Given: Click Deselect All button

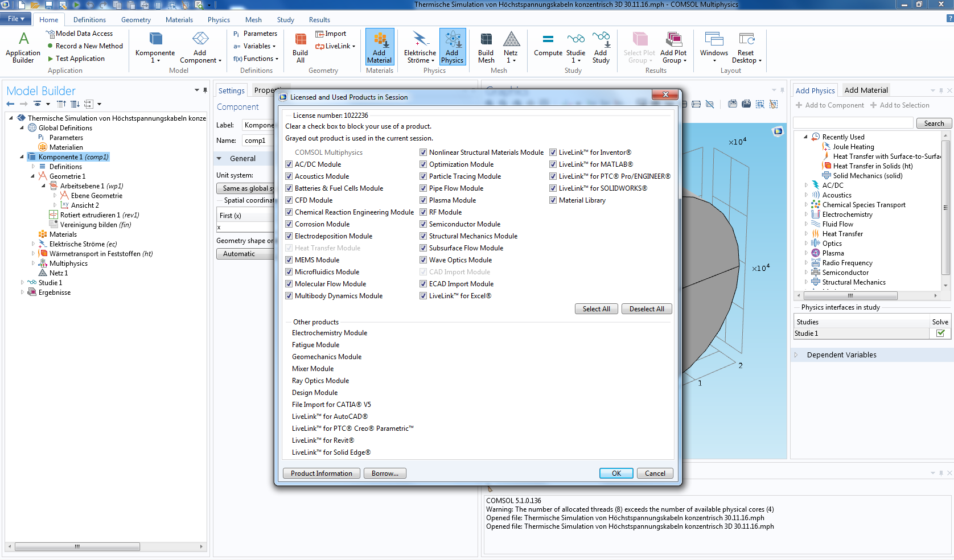Looking at the screenshot, I should click(647, 309).
